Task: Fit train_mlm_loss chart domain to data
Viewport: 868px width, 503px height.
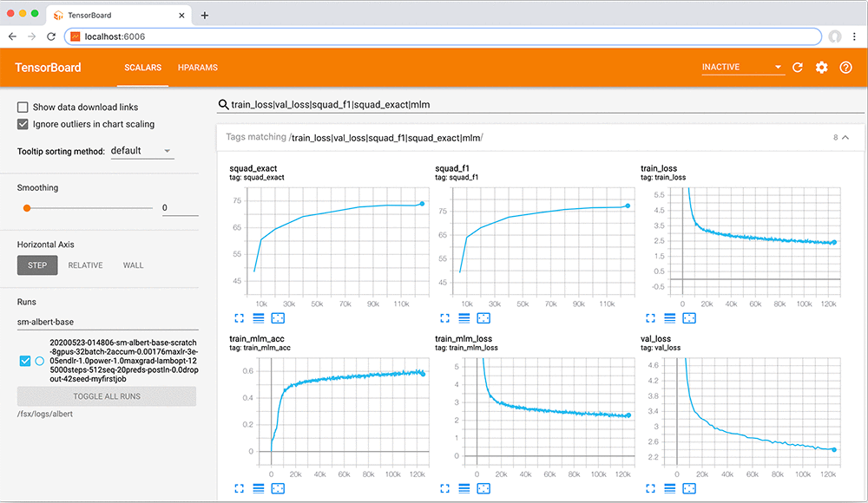Action: pyautogui.click(x=483, y=488)
